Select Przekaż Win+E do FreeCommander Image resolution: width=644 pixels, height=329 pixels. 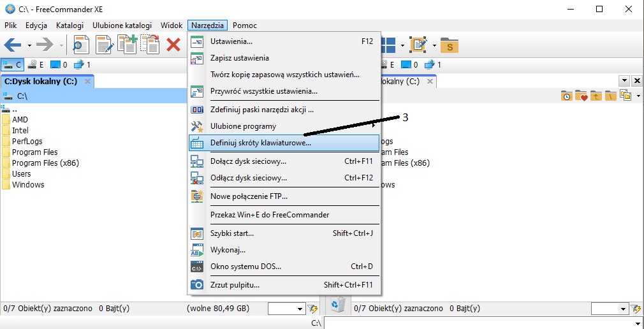tap(284, 215)
